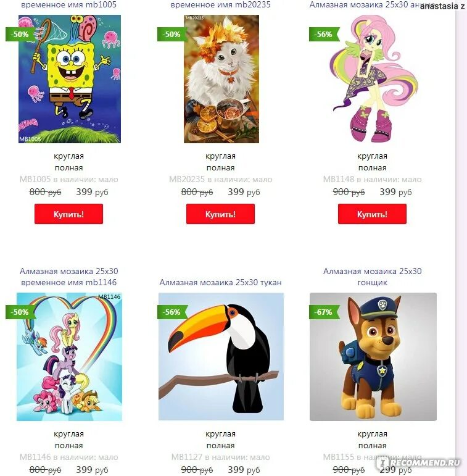Screen dimensions: 467x476
Task: Open the SpongeBob mosaic product image
Action: point(70,79)
